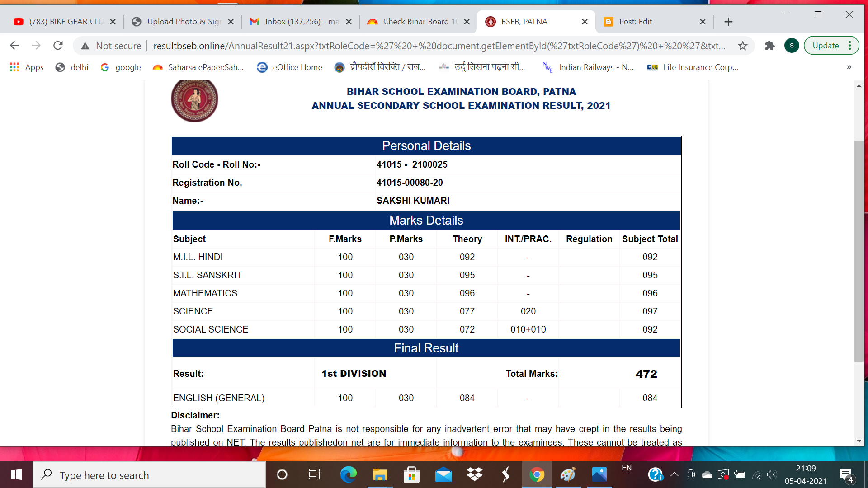
Task: Switch to Inbox Gmail tab
Action: (x=302, y=22)
